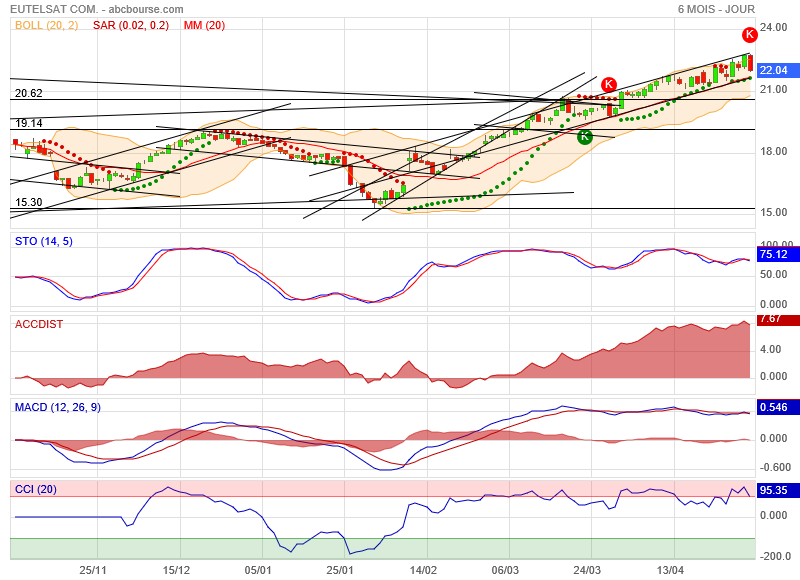Click the 14/02 date axis label
The image size is (800, 580).
pos(423,570)
